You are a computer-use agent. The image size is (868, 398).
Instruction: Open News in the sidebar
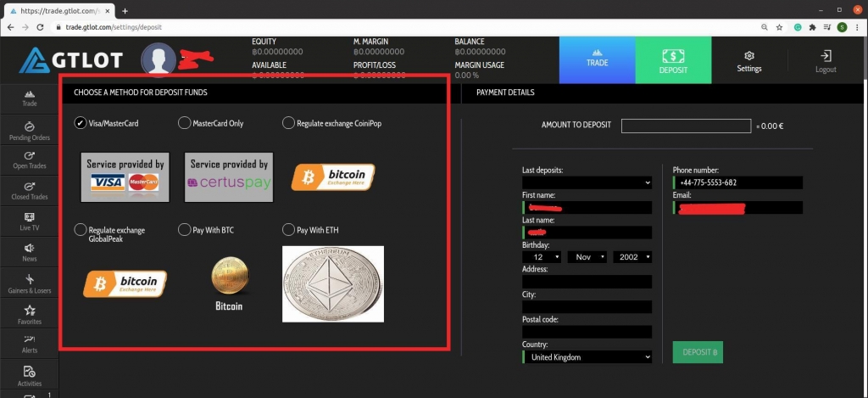pyautogui.click(x=30, y=253)
